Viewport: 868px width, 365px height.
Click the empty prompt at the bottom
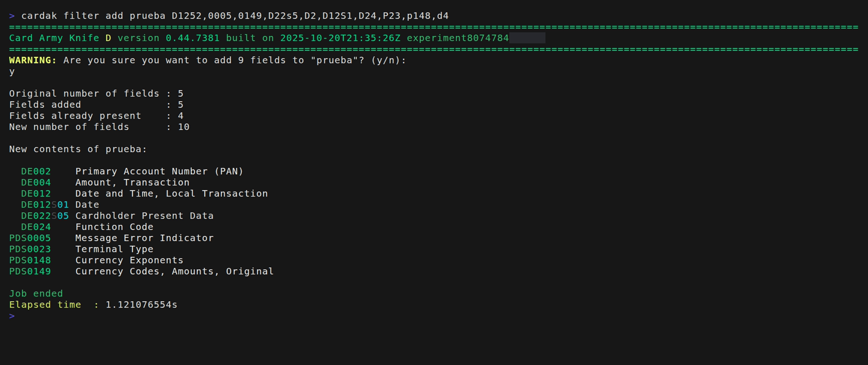pos(12,316)
